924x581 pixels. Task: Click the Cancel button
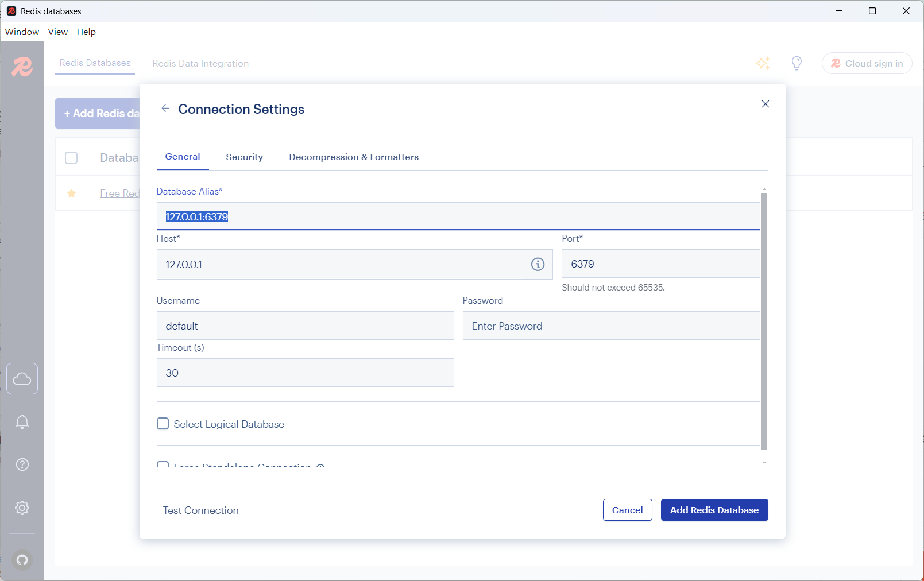[x=628, y=510]
